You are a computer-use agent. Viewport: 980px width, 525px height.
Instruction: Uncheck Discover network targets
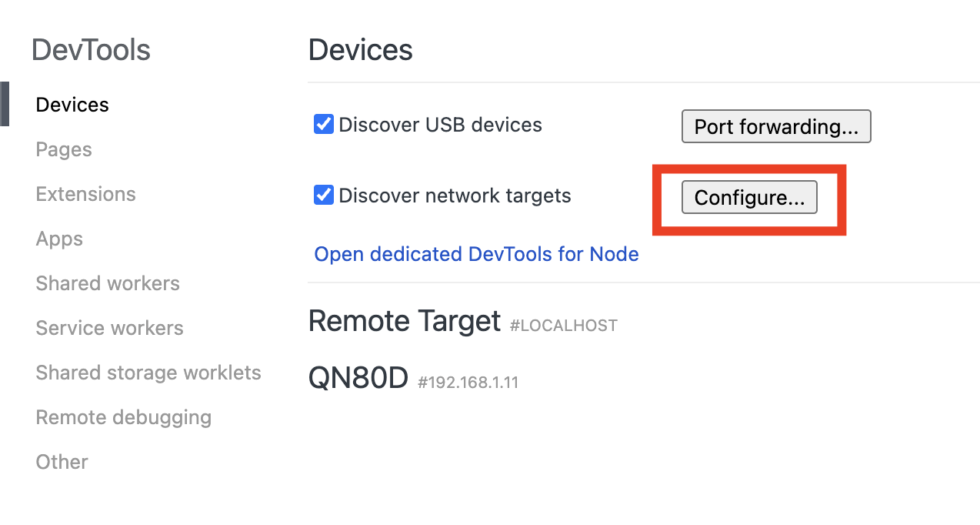tap(323, 195)
